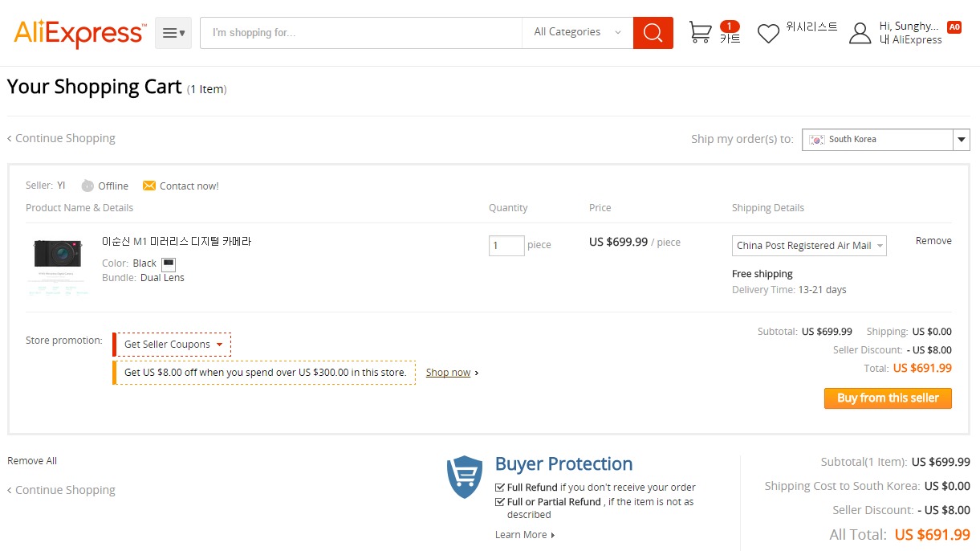Click the Contact now! link text
The image size is (980, 551).
pyautogui.click(x=189, y=186)
